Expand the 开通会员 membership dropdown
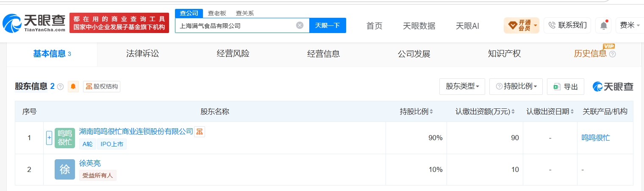Screen dimensions: 644x191 click(521, 25)
